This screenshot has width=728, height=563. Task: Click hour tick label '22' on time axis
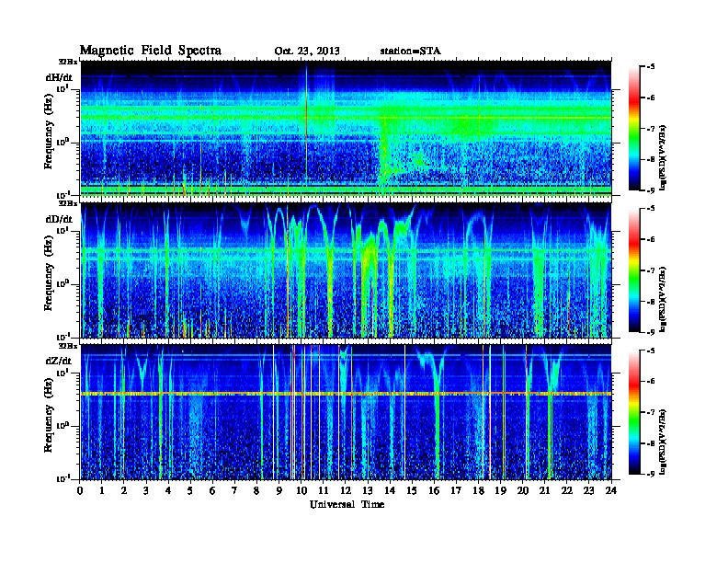567,490
